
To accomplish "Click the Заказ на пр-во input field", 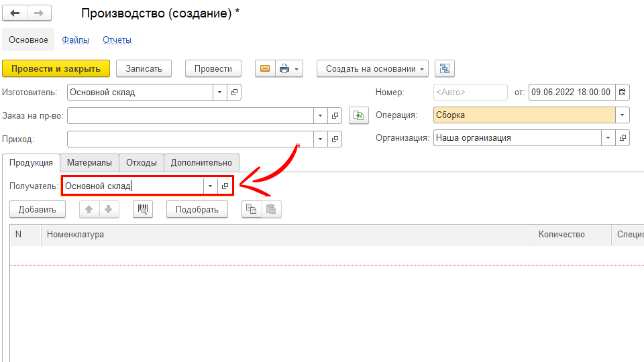I will pos(190,116).
